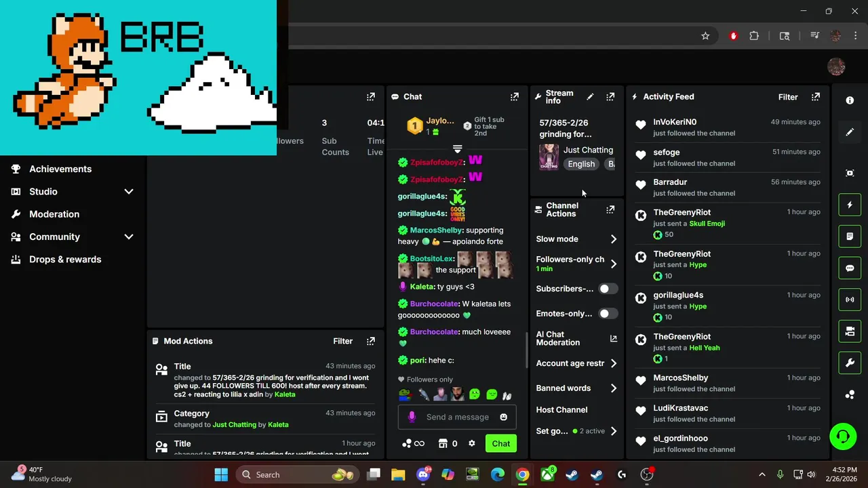
Task: Click the taskbar Search box
Action: click(296, 474)
